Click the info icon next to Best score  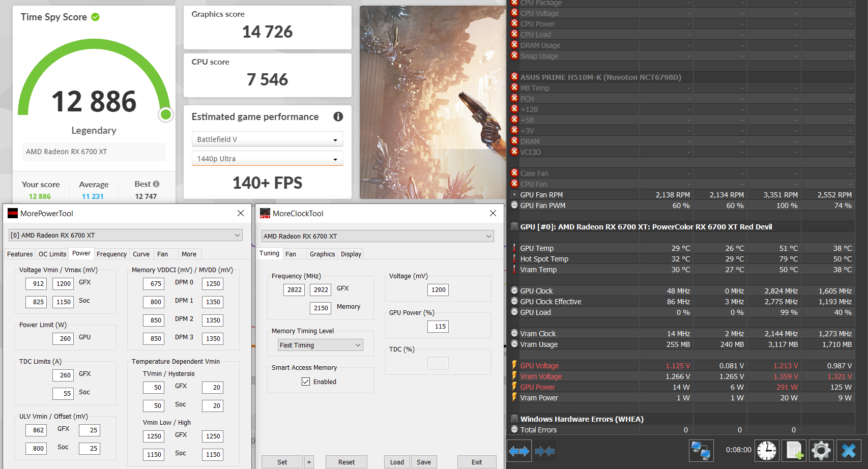[156, 184]
